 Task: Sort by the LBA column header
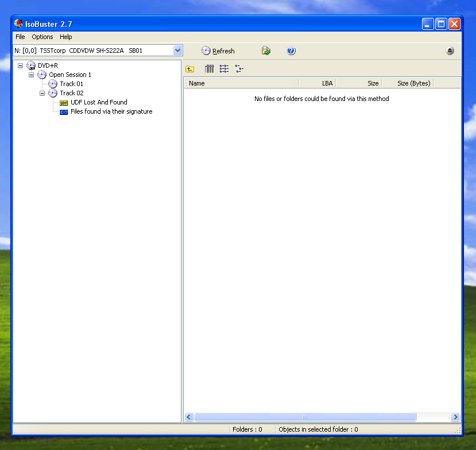coord(317,83)
